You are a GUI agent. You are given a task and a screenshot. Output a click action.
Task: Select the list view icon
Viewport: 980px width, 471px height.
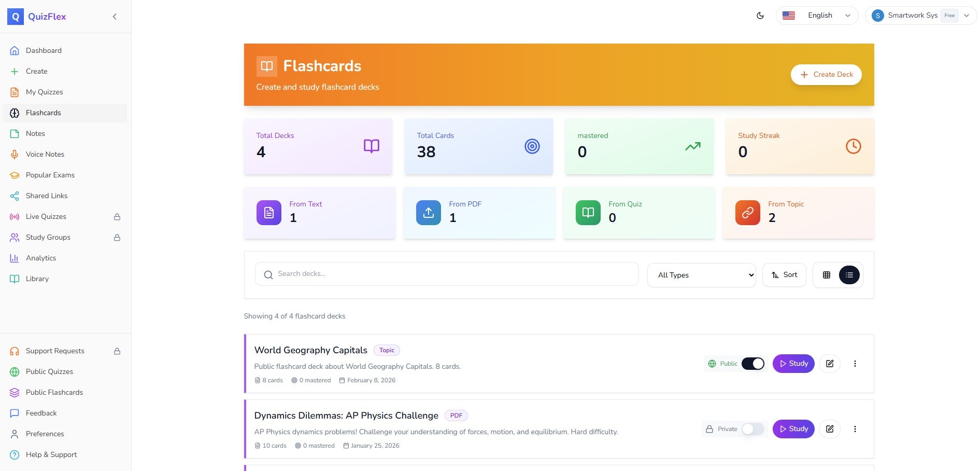click(848, 274)
